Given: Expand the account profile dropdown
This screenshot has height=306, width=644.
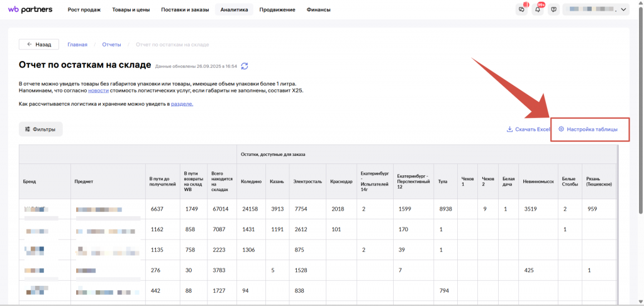Looking at the screenshot, I should click(x=596, y=9).
